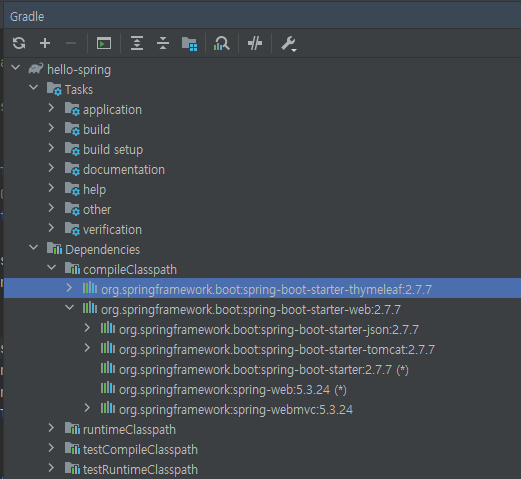521x479 pixels.
Task: Click the plus icon to link Gradle project
Action: [45, 43]
